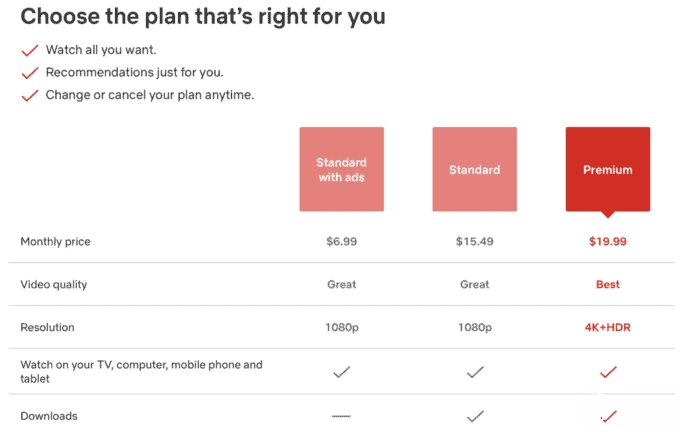Click the Standard plan Downloads checkmark
This screenshot has height=438, width=694.
point(474,415)
